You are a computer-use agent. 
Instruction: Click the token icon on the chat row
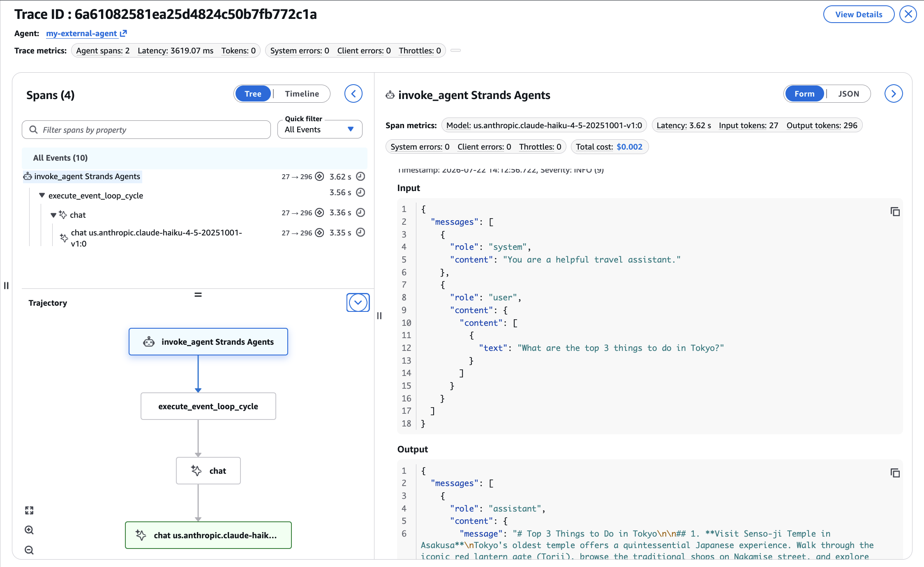click(319, 212)
